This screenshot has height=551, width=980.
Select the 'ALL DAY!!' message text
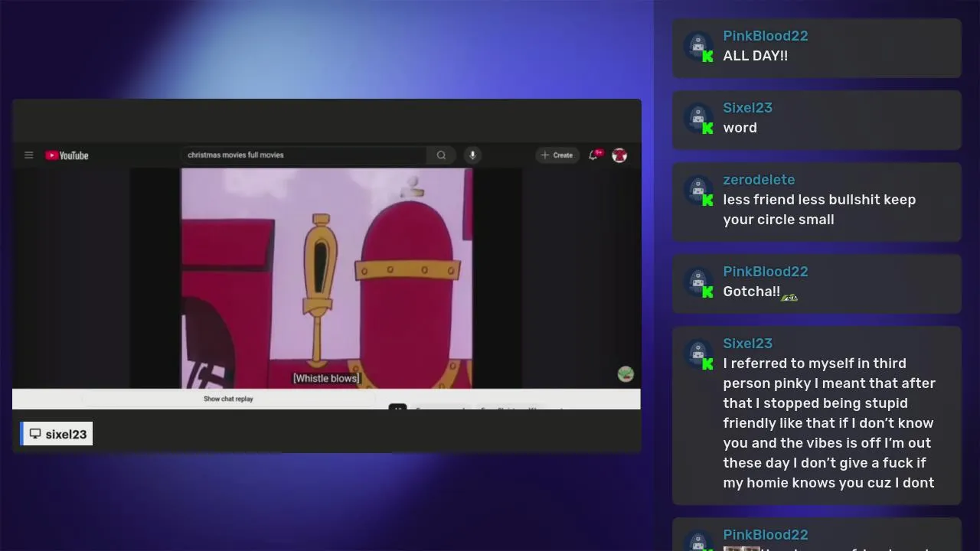755,56
